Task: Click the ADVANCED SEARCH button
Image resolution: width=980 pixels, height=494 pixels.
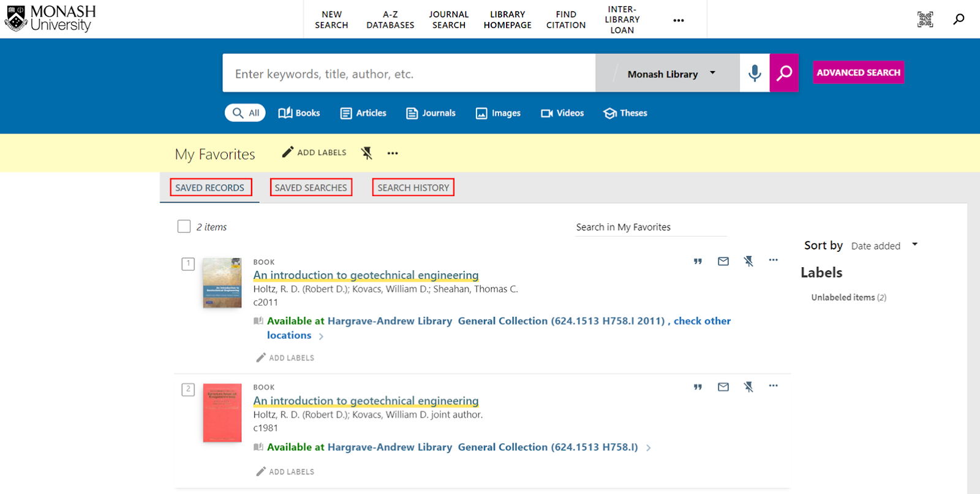Action: pyautogui.click(x=859, y=72)
